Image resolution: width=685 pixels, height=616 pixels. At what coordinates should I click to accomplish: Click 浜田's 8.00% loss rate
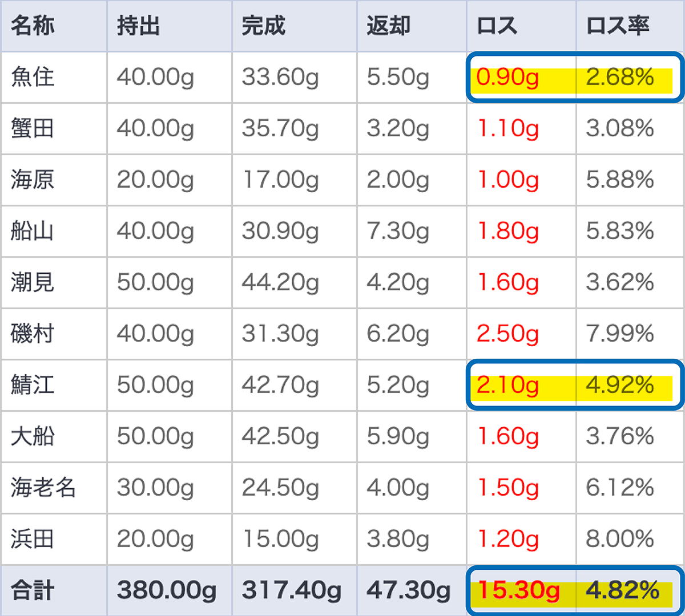point(620,539)
